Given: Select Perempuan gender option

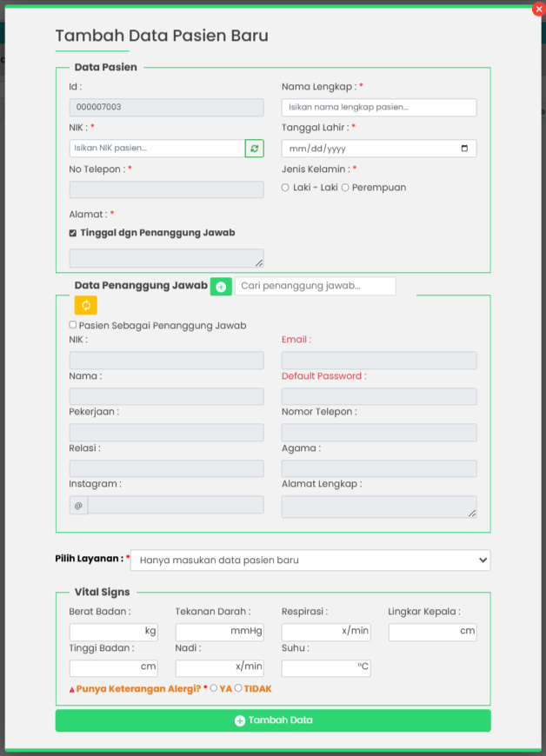Looking at the screenshot, I should click(x=345, y=188).
